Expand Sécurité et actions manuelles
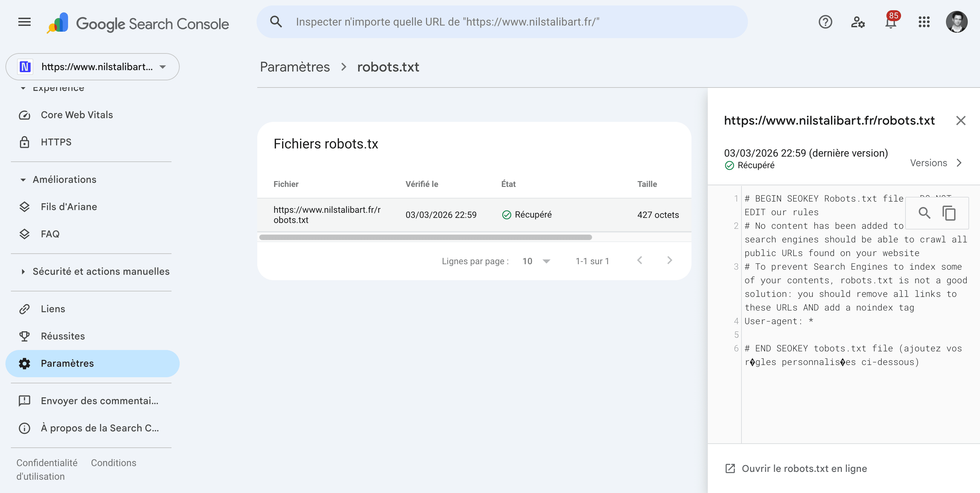The image size is (980, 493). [x=23, y=271]
